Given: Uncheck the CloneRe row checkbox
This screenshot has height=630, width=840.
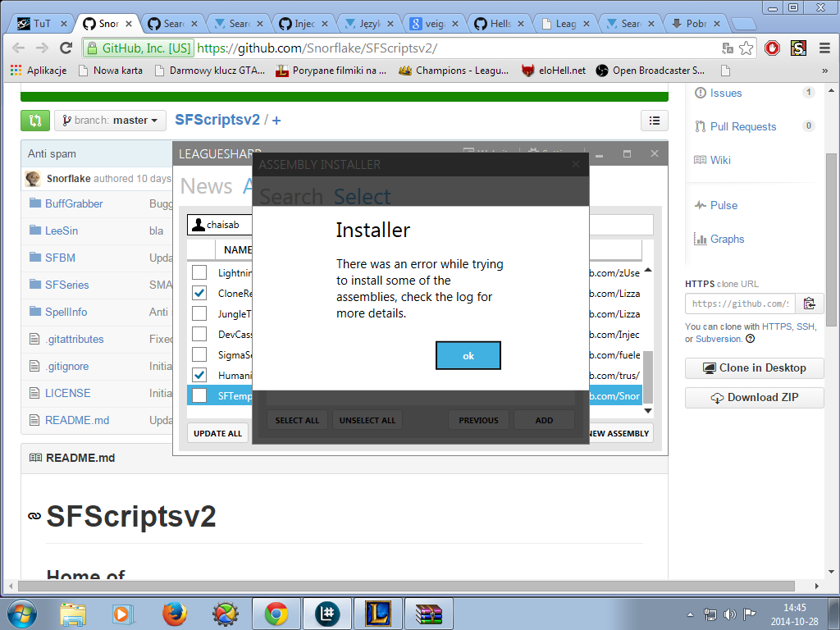Looking at the screenshot, I should tap(199, 293).
